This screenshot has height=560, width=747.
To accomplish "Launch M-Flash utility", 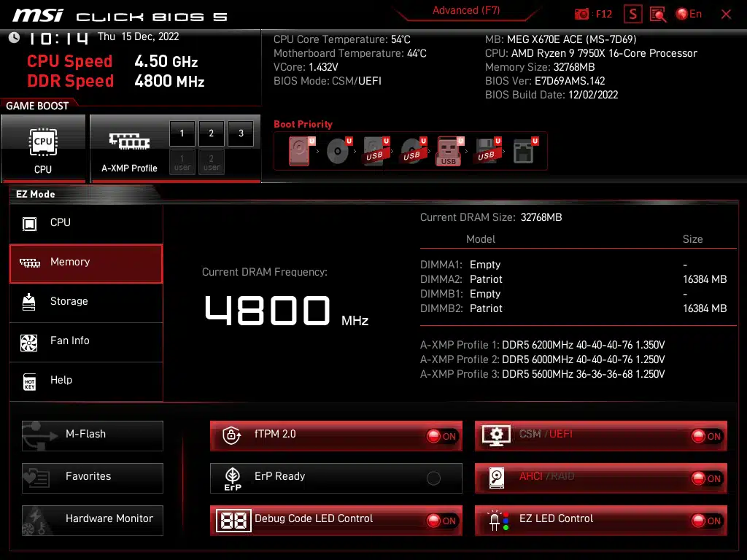I will tap(93, 436).
